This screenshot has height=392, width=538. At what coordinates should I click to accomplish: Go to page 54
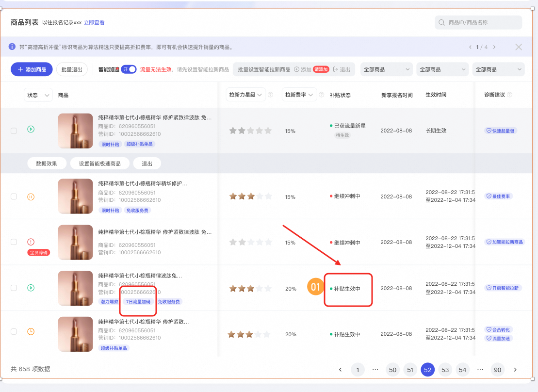click(462, 370)
